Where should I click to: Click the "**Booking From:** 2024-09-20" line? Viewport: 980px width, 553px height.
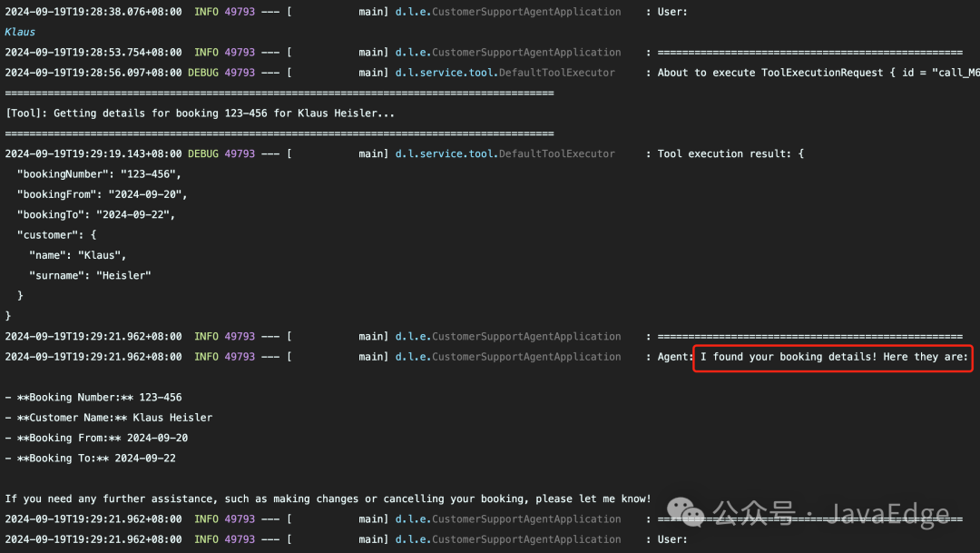click(x=96, y=438)
